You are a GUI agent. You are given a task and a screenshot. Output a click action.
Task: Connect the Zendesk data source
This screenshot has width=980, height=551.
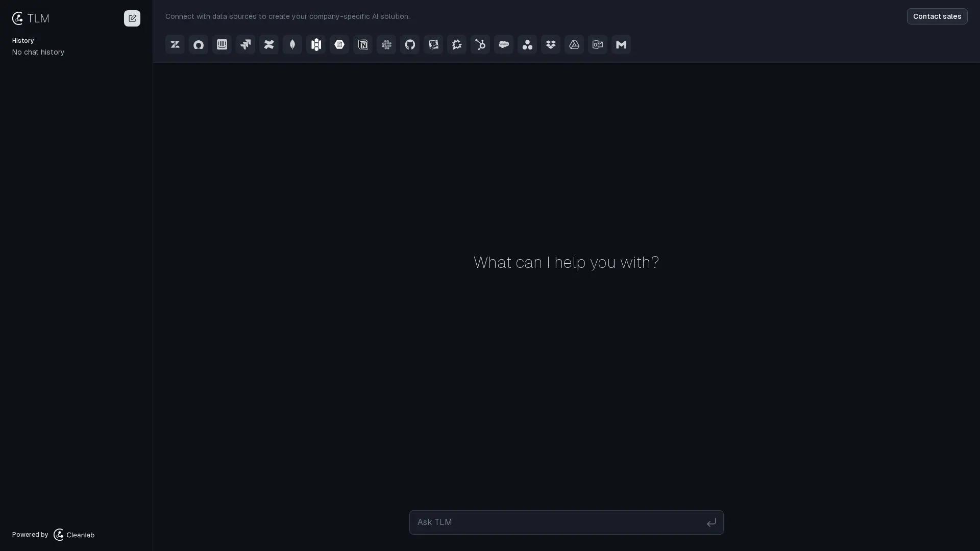(x=175, y=44)
